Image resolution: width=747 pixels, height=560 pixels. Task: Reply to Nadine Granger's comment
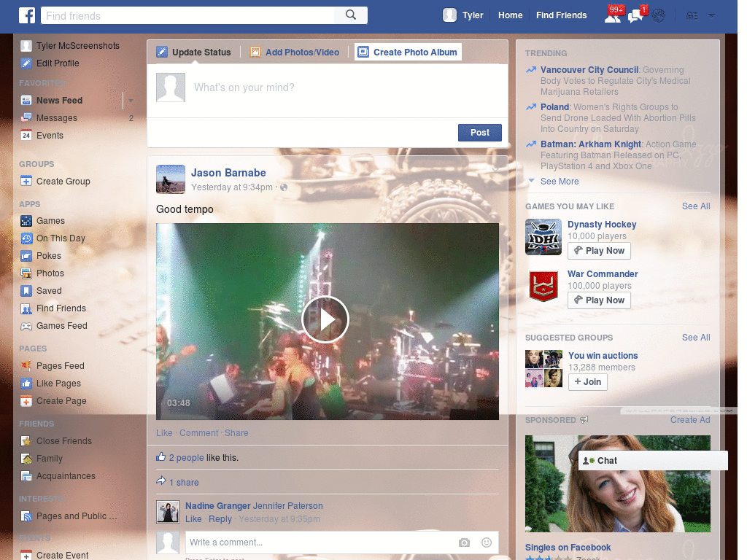pyautogui.click(x=220, y=519)
